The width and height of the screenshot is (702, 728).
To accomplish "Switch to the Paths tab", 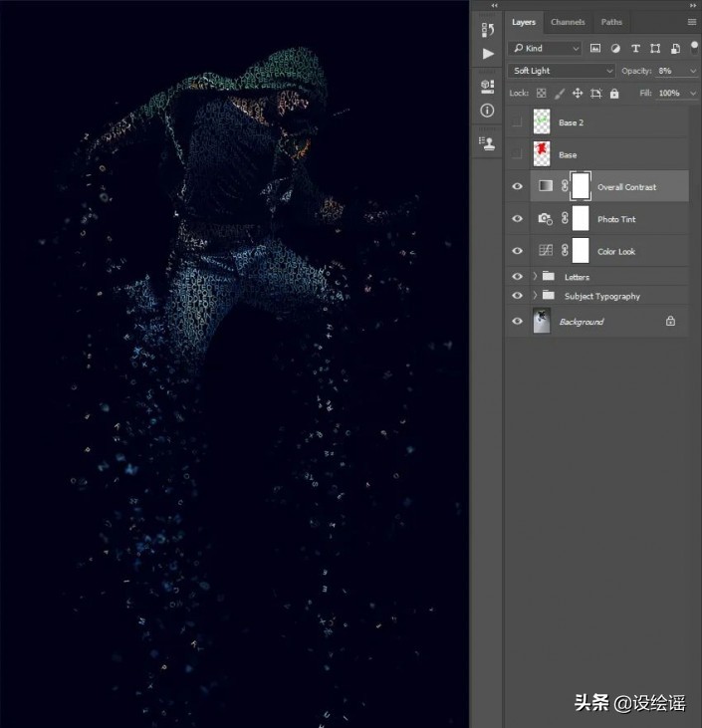I will point(611,22).
